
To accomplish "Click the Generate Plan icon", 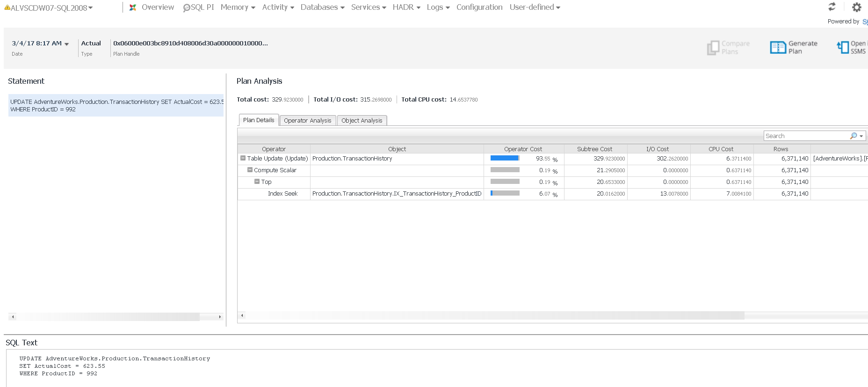I will coord(778,47).
